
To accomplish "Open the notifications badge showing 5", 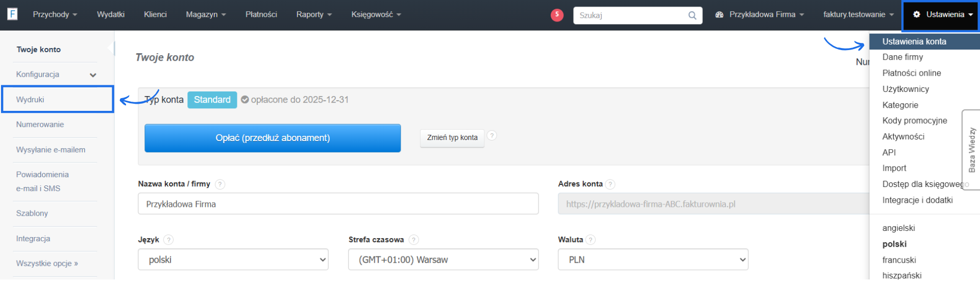I will click(557, 15).
